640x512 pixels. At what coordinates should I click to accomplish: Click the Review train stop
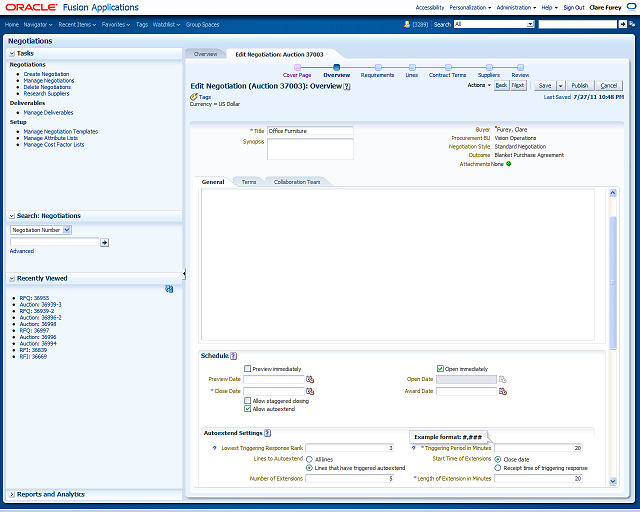point(520,67)
